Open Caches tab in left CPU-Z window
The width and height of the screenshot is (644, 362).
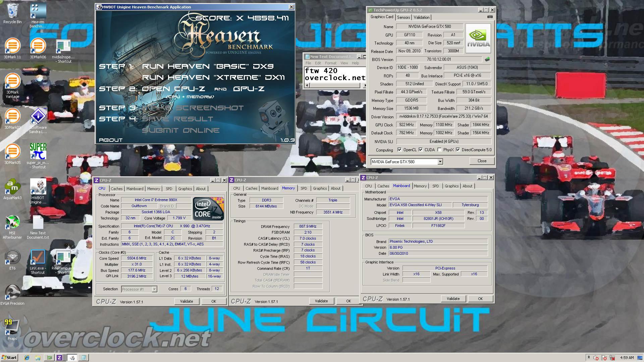tap(117, 189)
